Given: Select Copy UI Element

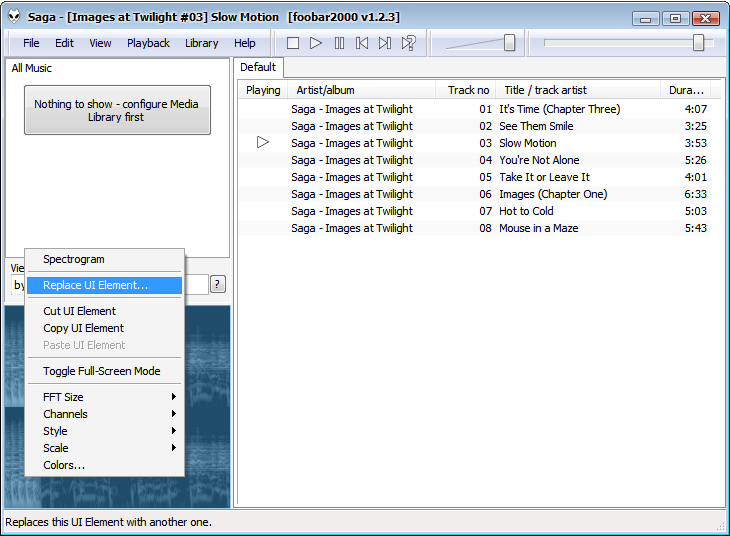Looking at the screenshot, I should [104, 328].
